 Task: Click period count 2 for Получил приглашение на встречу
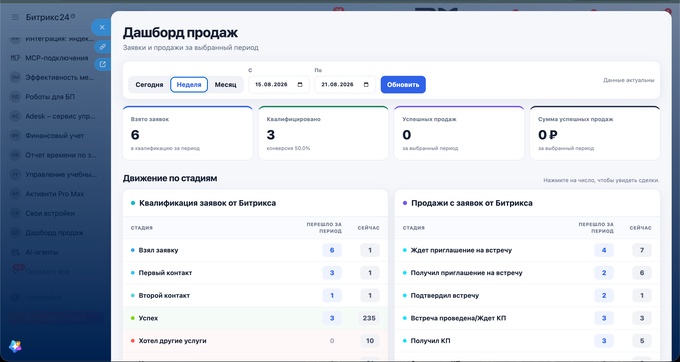pyautogui.click(x=604, y=273)
